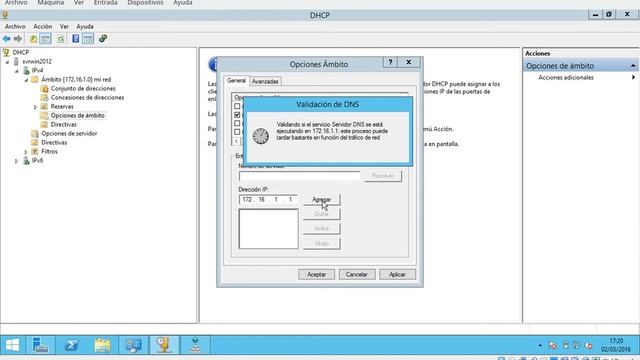640x360 pixels.
Task: Click the rightmost system tray icon before the clock
Action: coord(588,345)
